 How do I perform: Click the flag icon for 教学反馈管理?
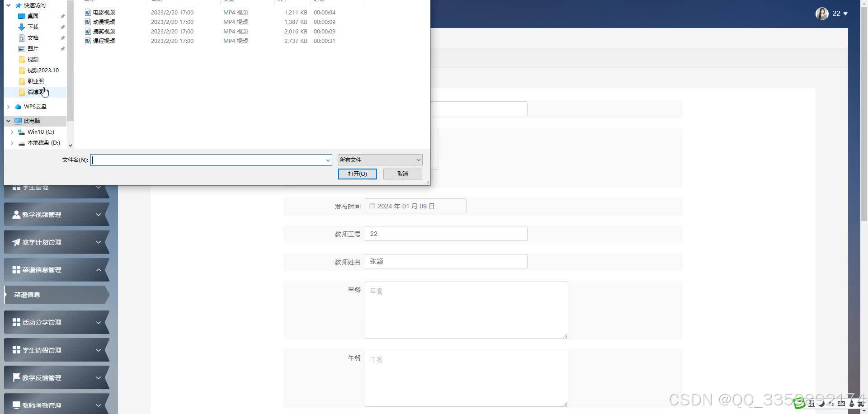[x=16, y=377]
